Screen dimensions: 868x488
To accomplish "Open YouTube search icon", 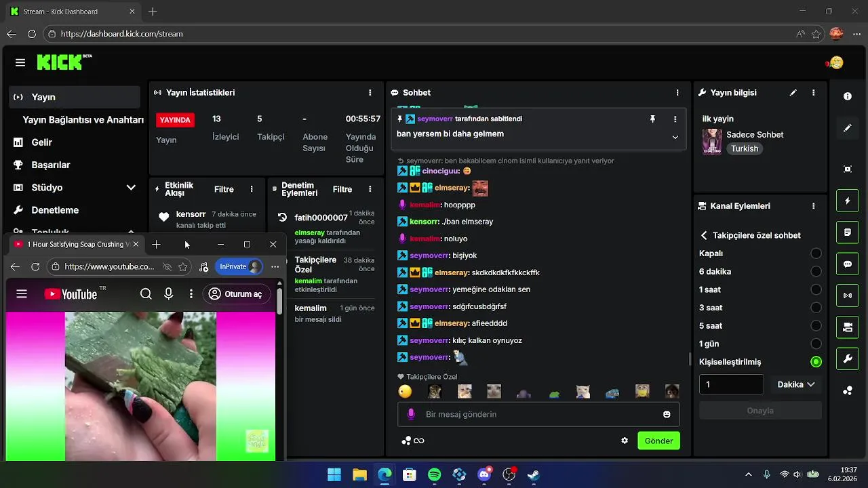I will coord(146,293).
